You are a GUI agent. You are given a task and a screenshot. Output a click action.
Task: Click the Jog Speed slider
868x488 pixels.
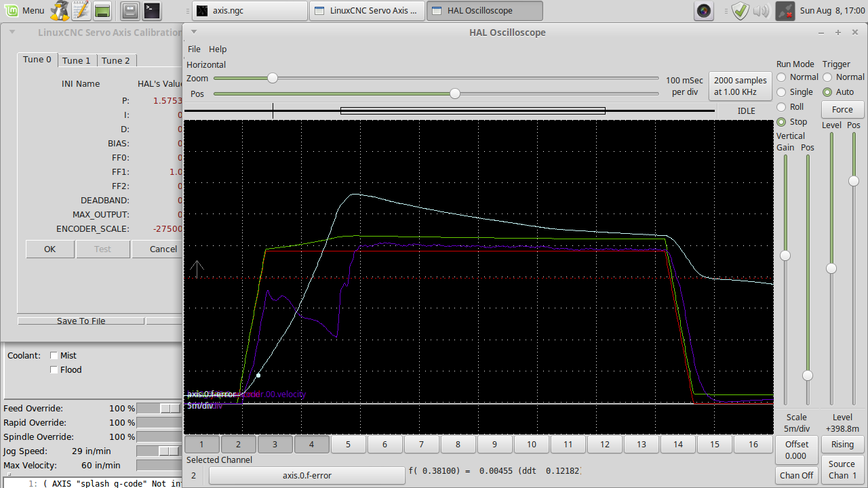pos(160,451)
